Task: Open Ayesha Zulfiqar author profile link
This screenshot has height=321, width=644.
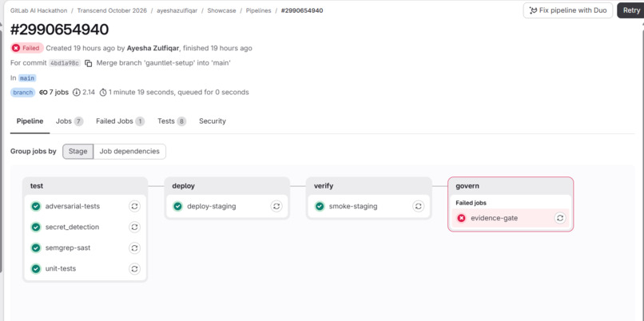Action: point(153,48)
